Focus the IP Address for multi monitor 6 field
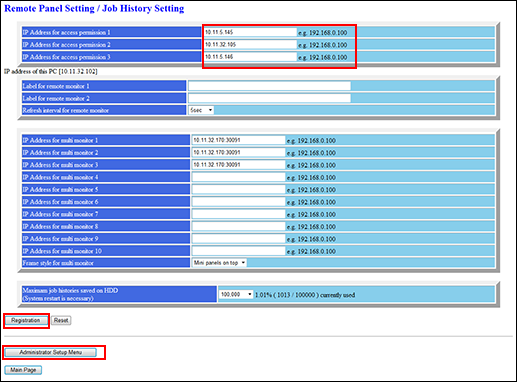 [x=239, y=202]
